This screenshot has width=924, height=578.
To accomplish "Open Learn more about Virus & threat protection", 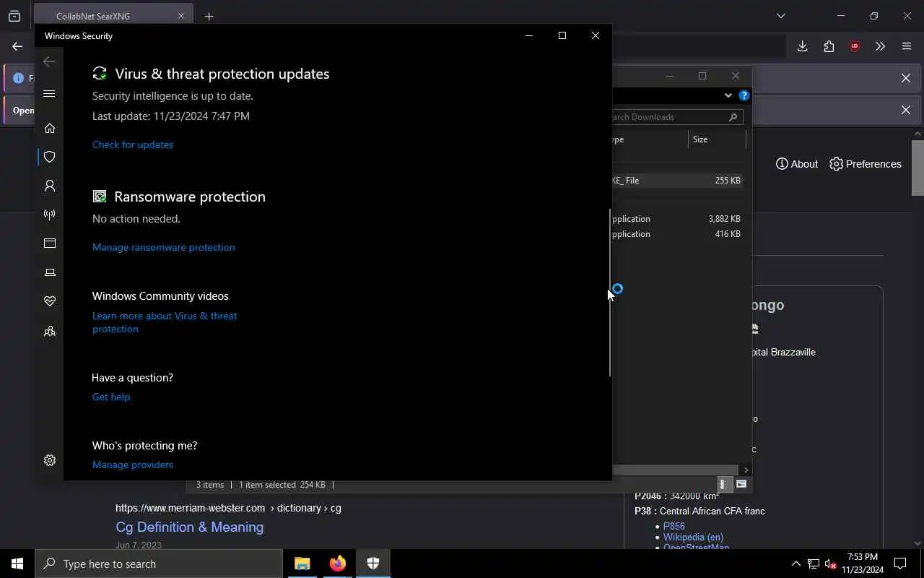I will pos(165,322).
